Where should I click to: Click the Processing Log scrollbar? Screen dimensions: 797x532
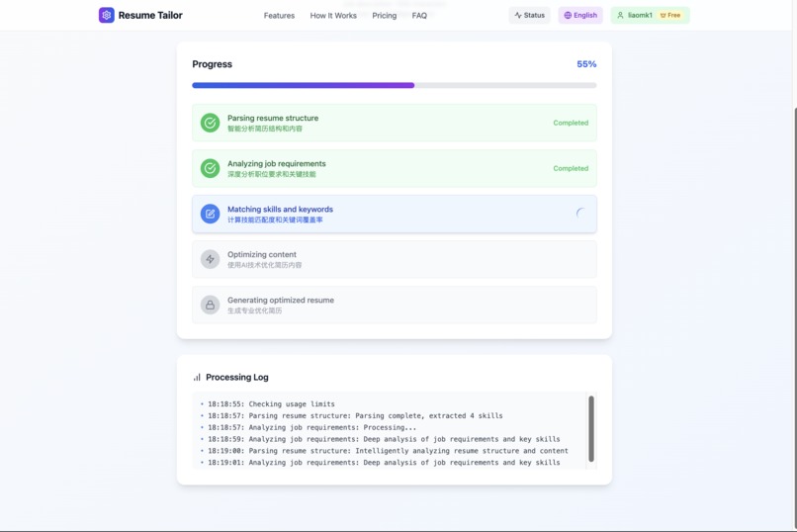coord(591,429)
